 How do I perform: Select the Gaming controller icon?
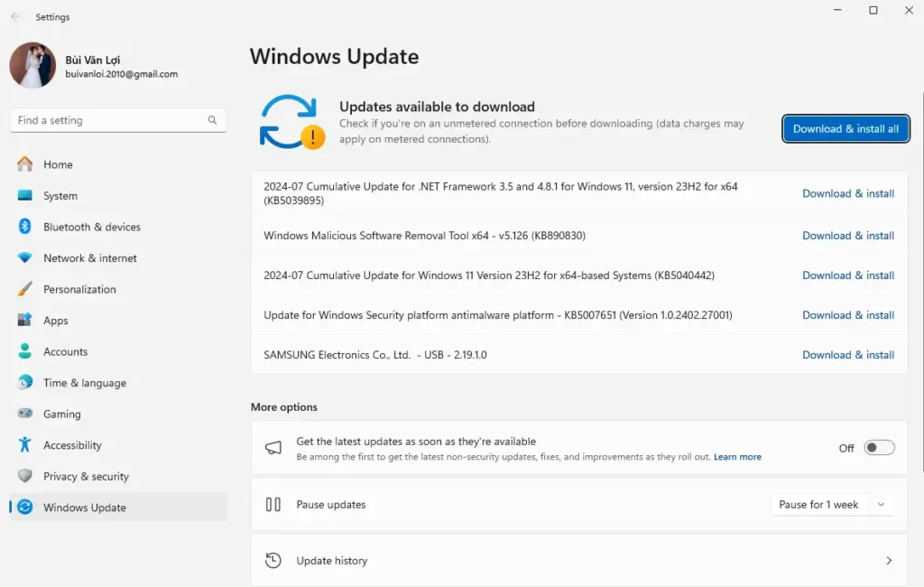click(x=26, y=414)
